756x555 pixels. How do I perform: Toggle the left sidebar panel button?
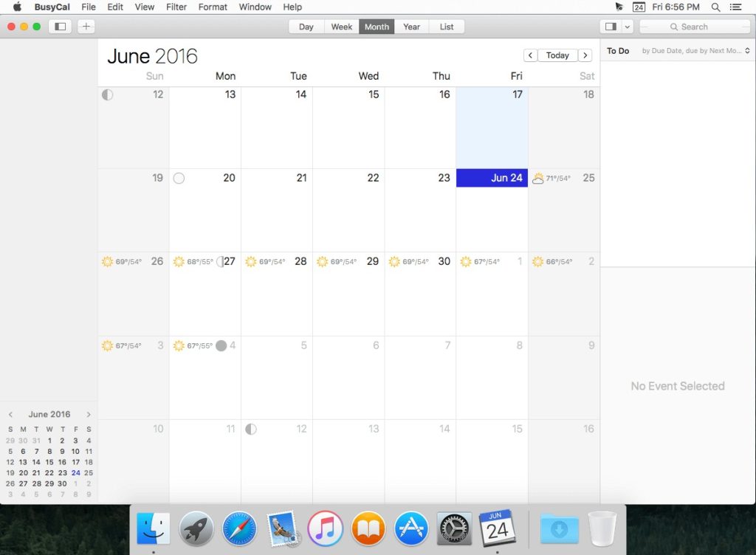60,27
